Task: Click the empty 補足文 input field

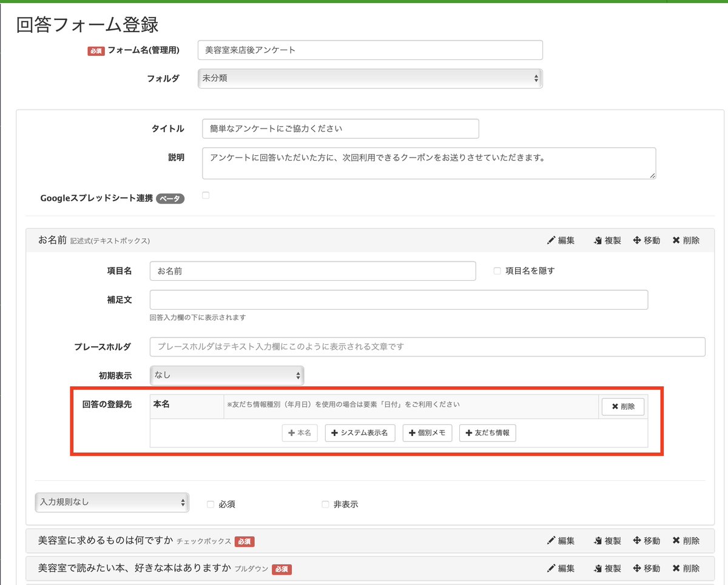Action: pyautogui.click(x=399, y=299)
